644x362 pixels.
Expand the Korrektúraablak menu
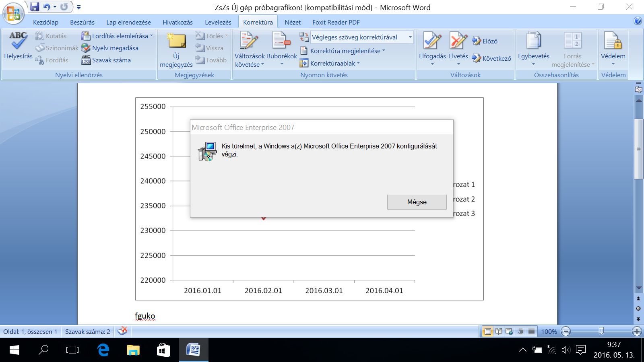click(x=330, y=63)
